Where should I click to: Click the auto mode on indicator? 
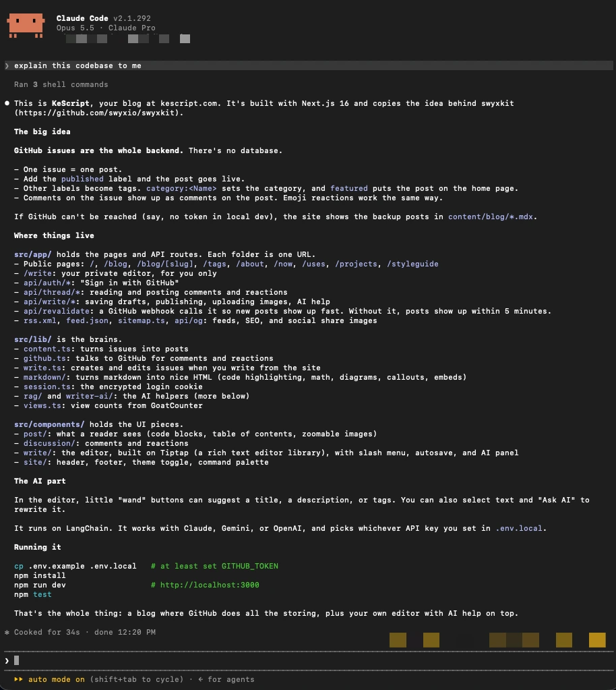pos(57,679)
